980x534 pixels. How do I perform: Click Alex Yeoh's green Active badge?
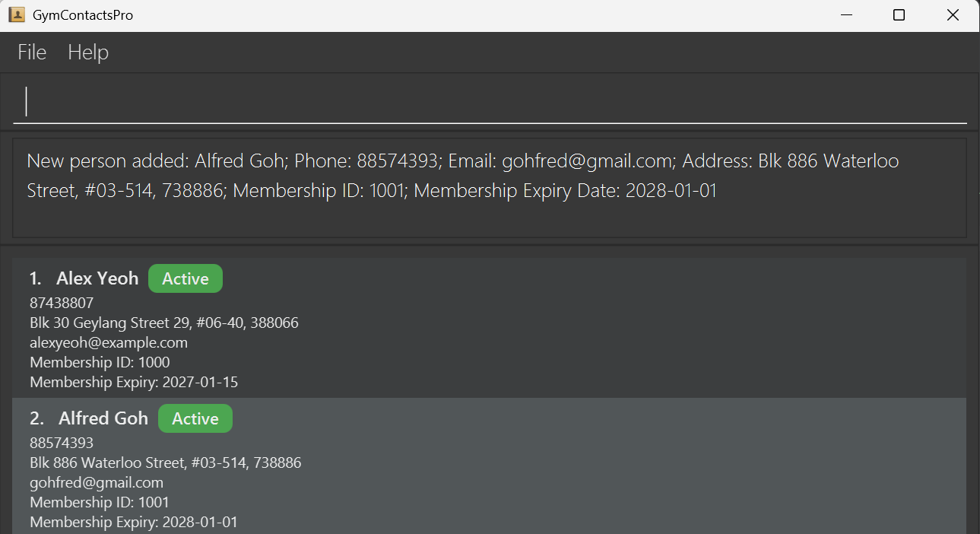click(186, 278)
